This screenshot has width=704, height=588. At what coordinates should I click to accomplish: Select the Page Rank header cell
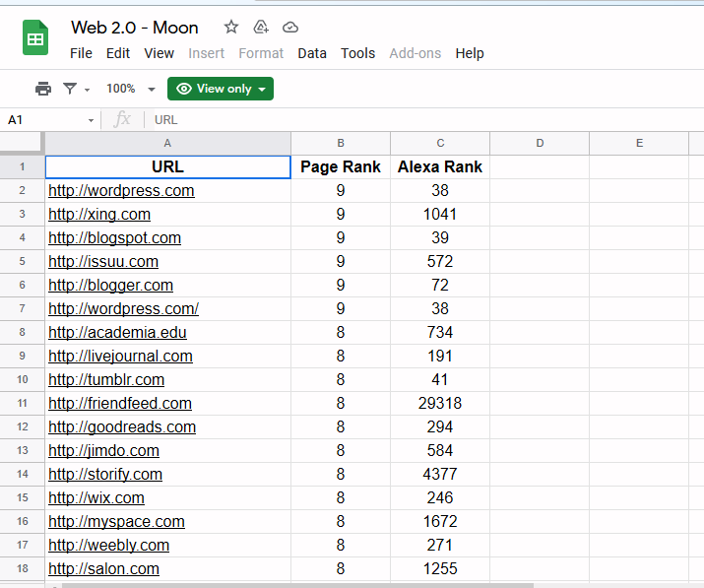point(341,167)
